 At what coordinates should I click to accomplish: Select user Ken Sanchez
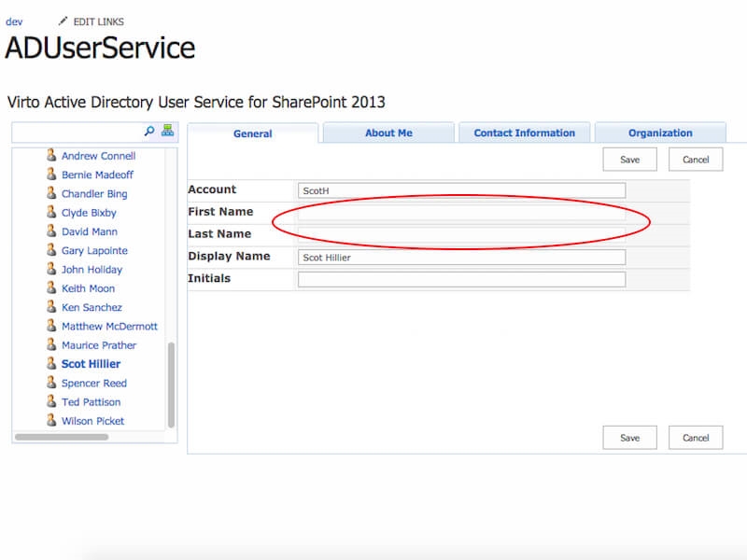pos(92,308)
